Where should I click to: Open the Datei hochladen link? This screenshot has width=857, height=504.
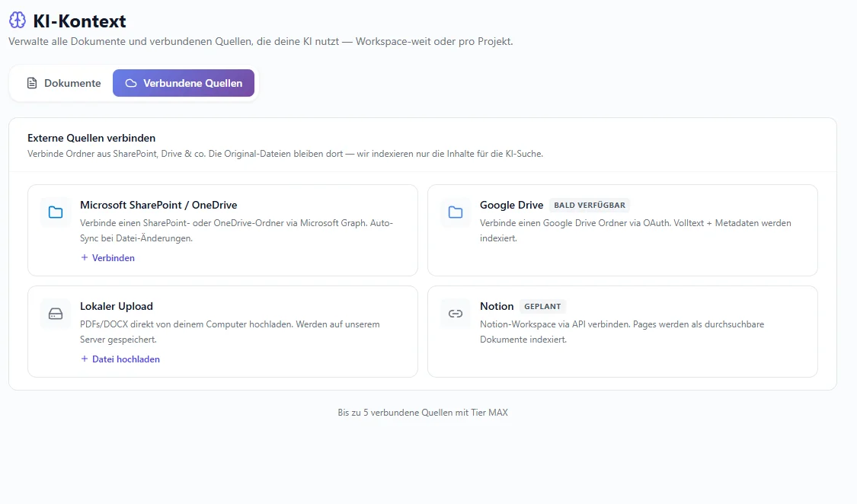click(120, 359)
